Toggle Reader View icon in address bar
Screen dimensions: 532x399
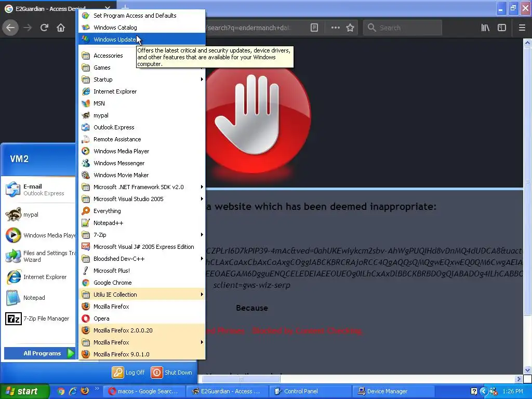pos(314,28)
